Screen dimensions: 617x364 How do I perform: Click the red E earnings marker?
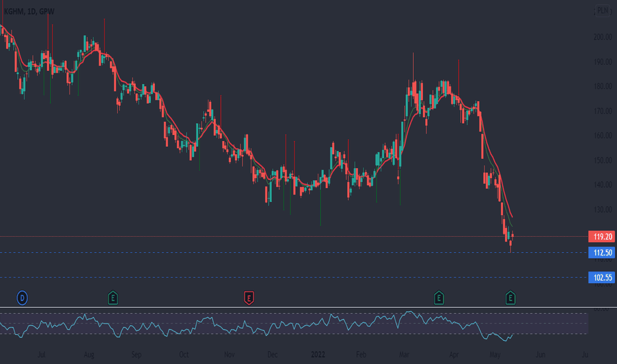[x=249, y=298]
